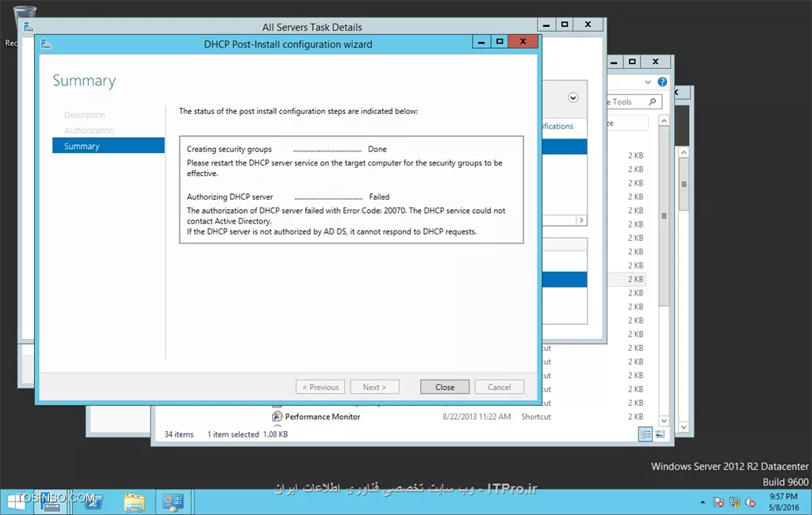Click the scroll down arrow in rearmost window
The height and width of the screenshot is (515, 812).
point(684,427)
